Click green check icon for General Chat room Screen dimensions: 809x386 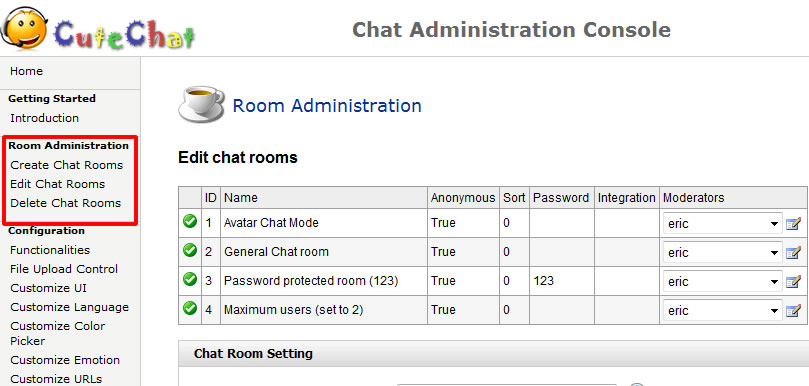tap(190, 250)
